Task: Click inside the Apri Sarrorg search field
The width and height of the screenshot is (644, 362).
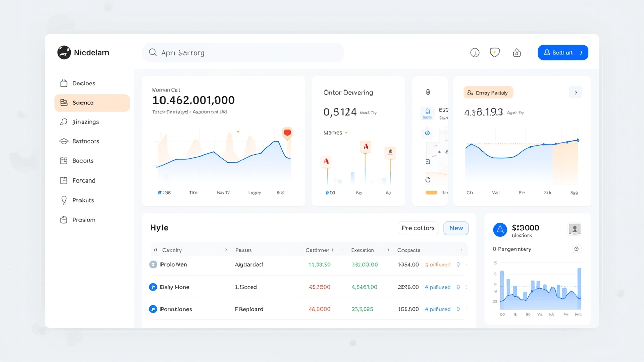Action: tap(243, 52)
